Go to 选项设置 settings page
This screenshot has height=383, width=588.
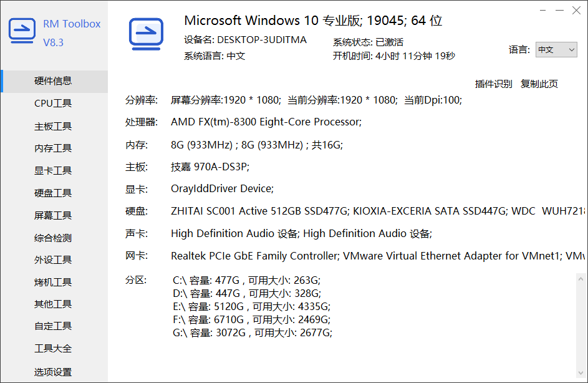[53, 372]
